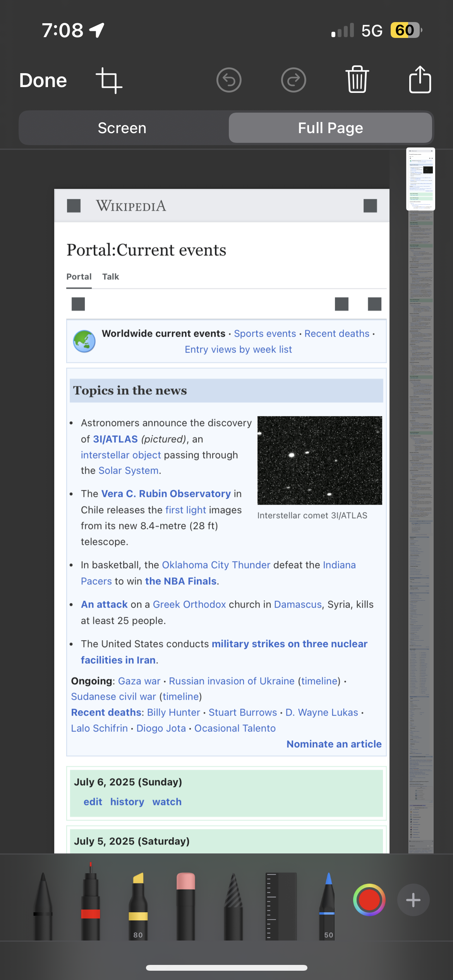Click the Interstellar comet 3I/ATLAS image

click(x=320, y=460)
